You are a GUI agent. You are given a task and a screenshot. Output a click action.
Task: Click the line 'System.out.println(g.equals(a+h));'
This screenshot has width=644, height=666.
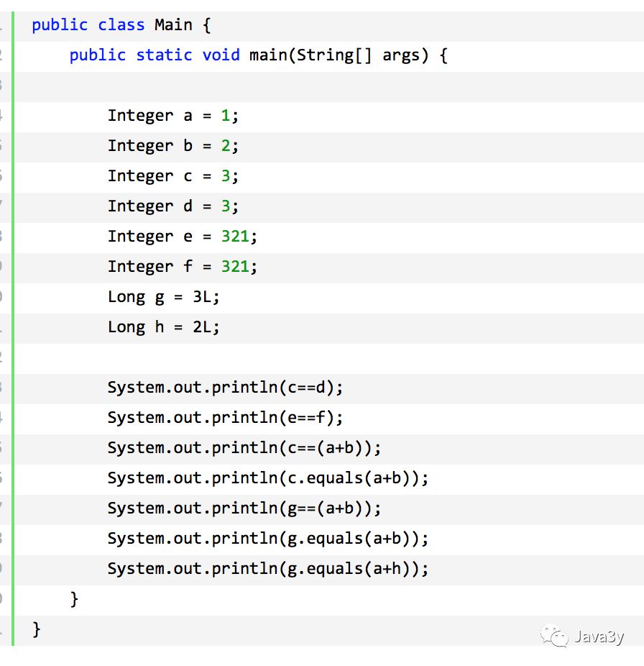click(268, 569)
